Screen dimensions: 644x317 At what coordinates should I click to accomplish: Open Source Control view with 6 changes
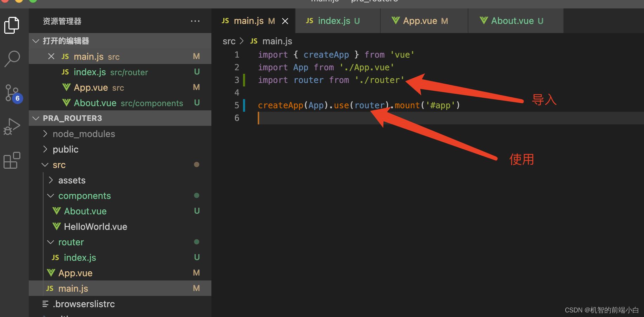(14, 93)
